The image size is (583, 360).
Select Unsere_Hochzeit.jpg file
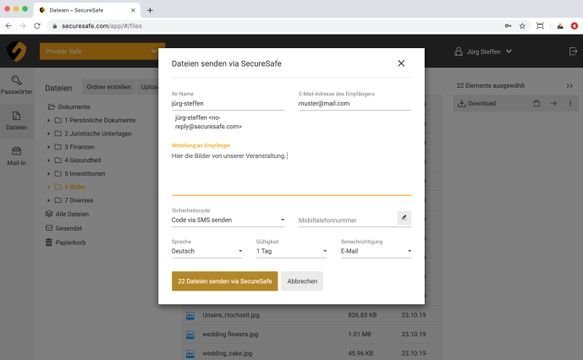point(231,315)
